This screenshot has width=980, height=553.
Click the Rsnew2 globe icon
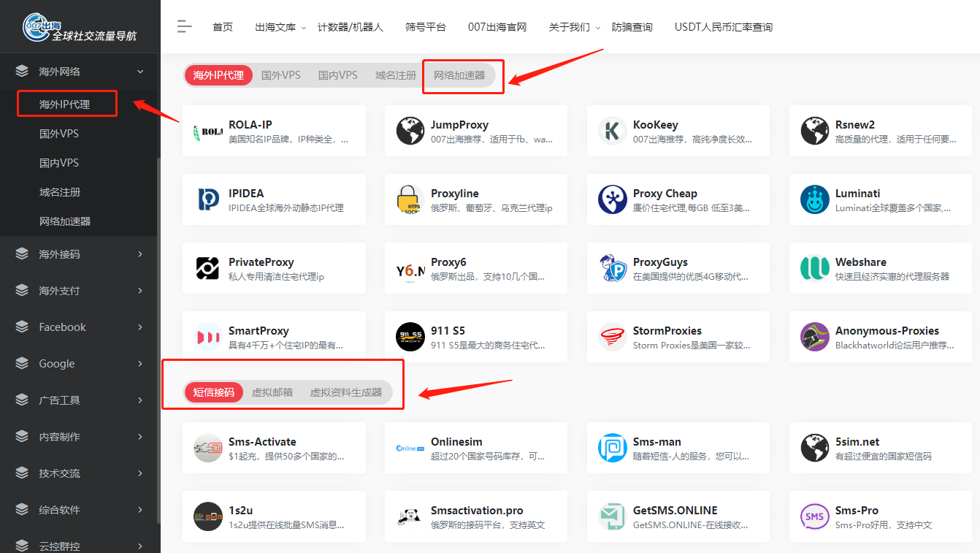[814, 131]
